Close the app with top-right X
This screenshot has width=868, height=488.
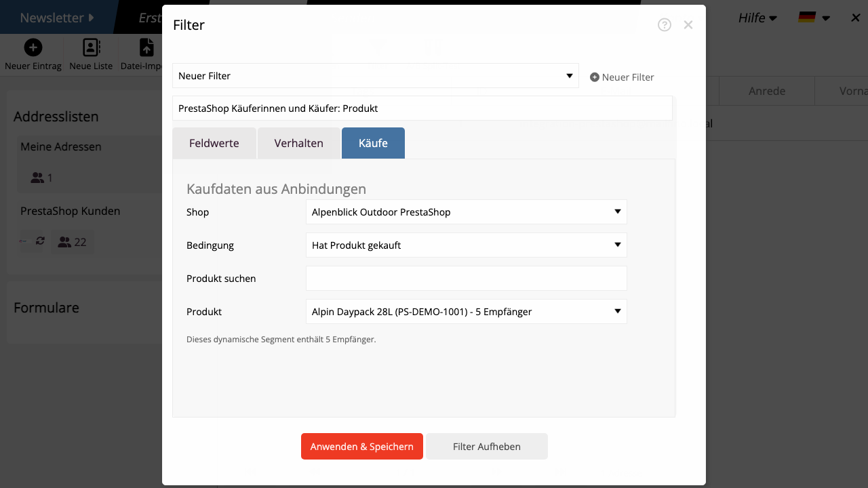coord(856,18)
